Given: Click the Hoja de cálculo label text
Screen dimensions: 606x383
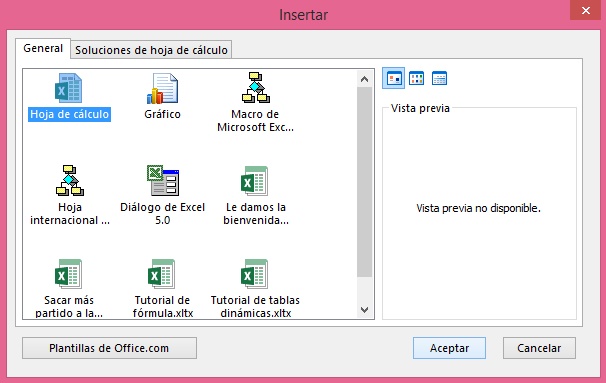Looking at the screenshot, I should (70, 114).
